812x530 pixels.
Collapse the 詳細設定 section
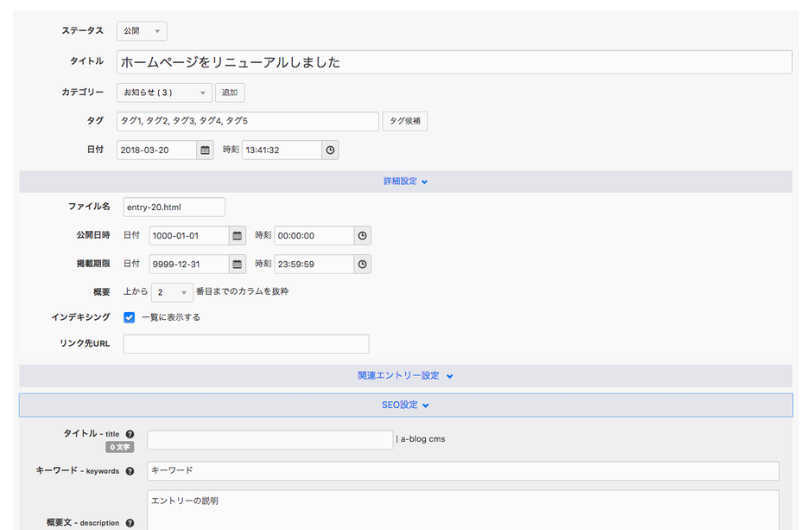tap(406, 181)
